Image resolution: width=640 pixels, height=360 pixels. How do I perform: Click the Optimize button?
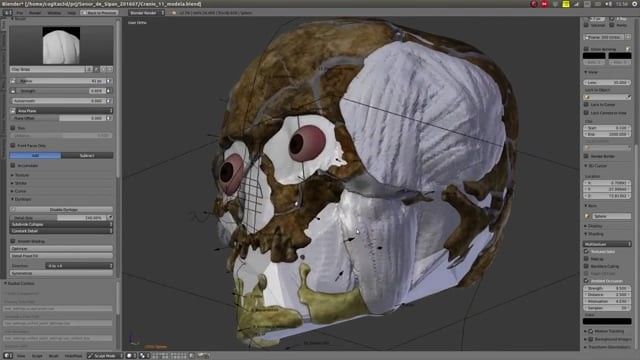(61, 248)
